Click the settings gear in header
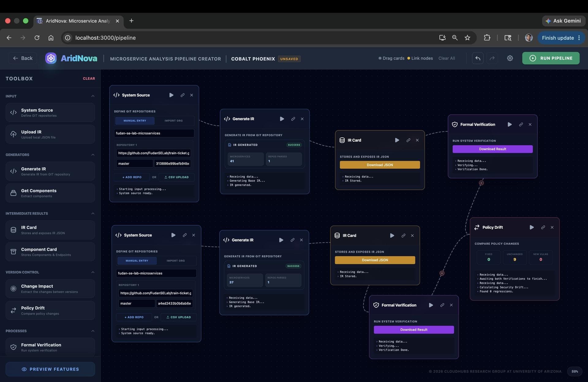 [510, 58]
